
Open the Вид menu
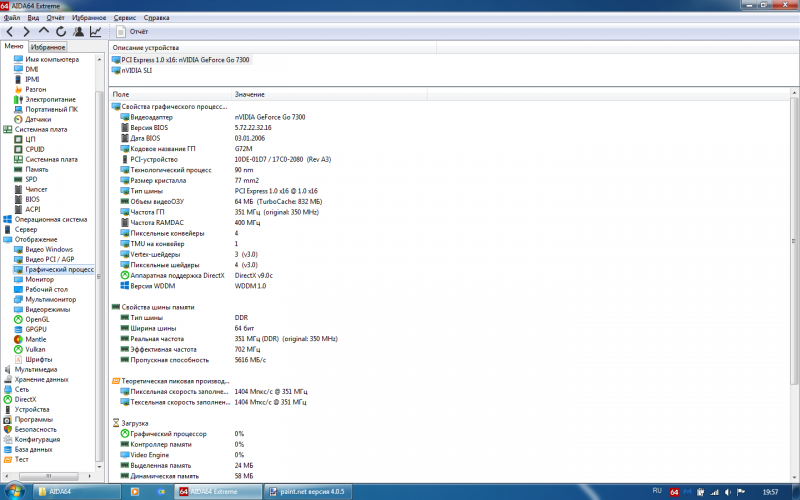(x=33, y=17)
